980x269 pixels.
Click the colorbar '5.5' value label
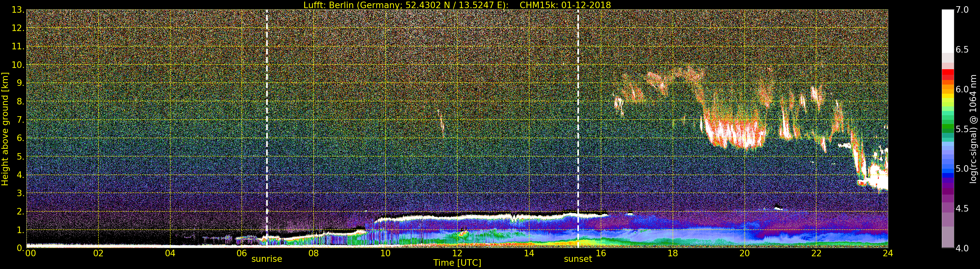(x=962, y=129)
